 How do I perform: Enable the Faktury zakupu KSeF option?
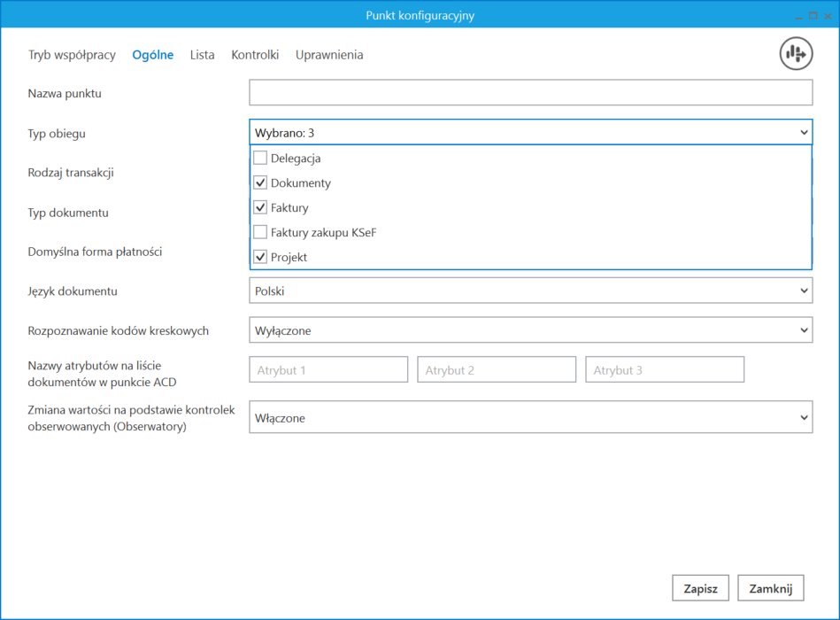coord(260,232)
